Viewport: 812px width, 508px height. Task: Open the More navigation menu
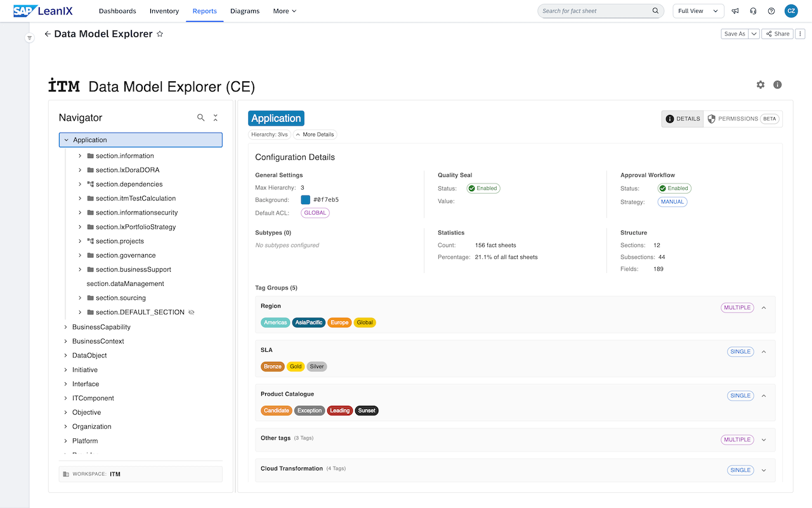[x=285, y=11]
